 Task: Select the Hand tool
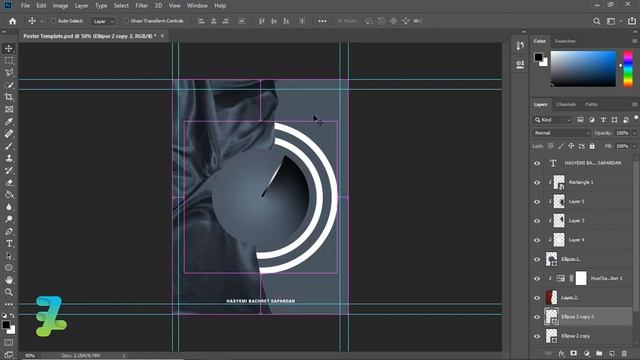tap(9, 280)
